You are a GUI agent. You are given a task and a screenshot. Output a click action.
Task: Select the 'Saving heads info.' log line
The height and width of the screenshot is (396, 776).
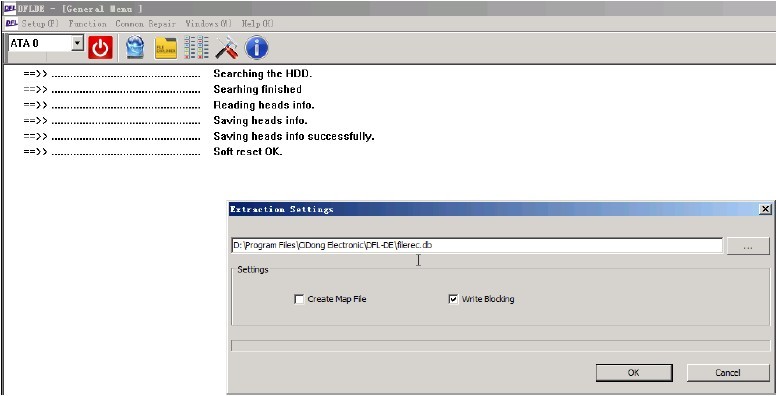(260, 120)
